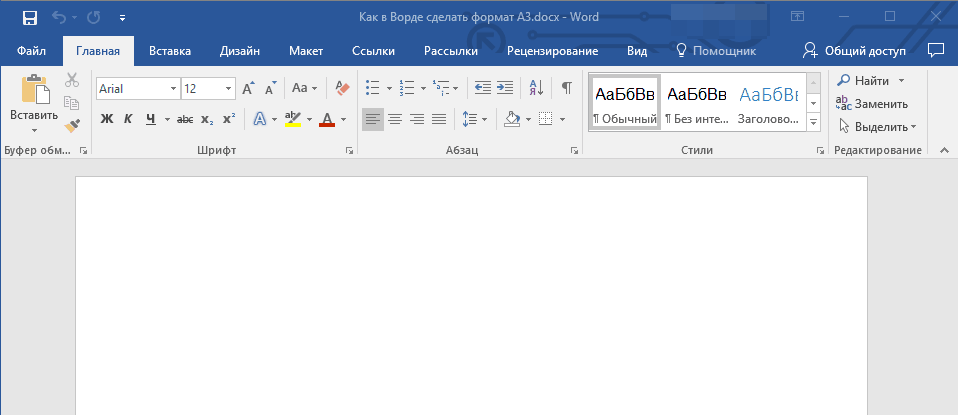The height and width of the screenshot is (415, 958).
Task: Insert a bulleted list
Action: (372, 88)
